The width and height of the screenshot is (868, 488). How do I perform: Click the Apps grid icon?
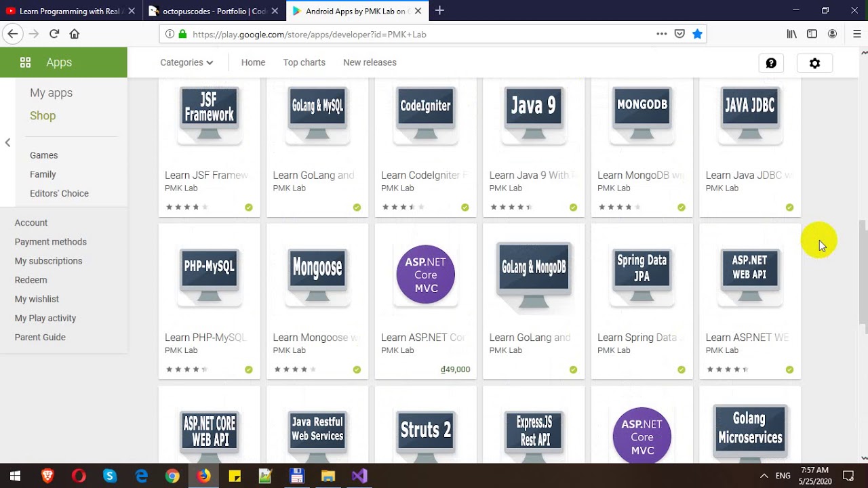[x=26, y=62]
